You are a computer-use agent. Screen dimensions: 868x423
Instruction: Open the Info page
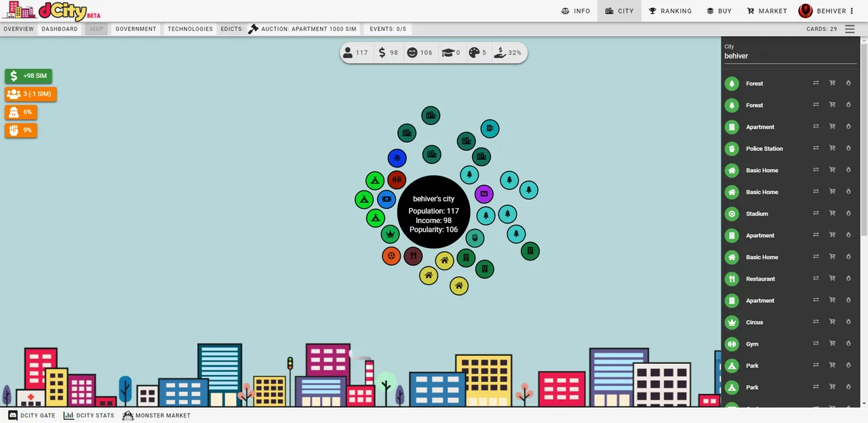(576, 11)
